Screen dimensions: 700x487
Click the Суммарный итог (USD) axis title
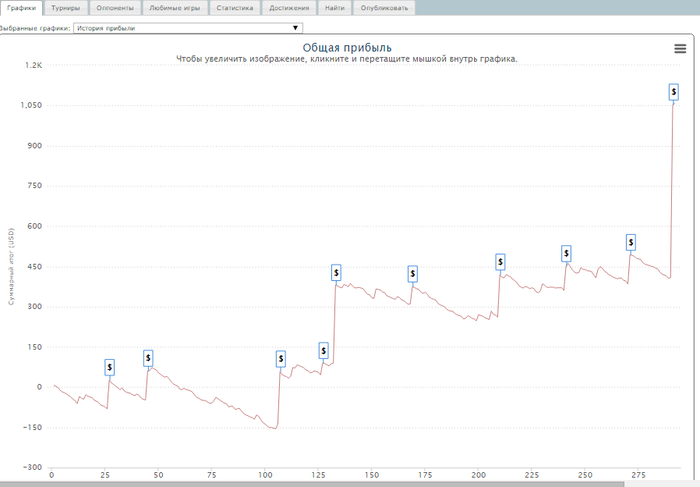12,267
